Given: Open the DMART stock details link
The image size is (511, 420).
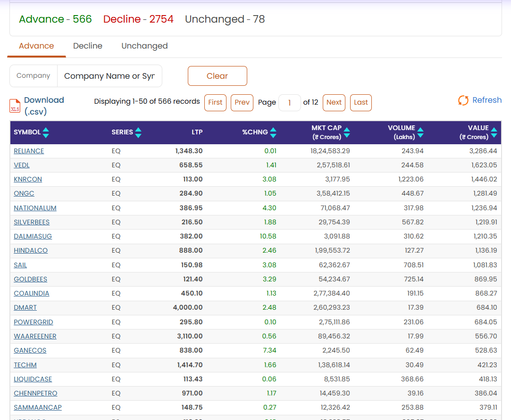Looking at the screenshot, I should (x=25, y=307).
